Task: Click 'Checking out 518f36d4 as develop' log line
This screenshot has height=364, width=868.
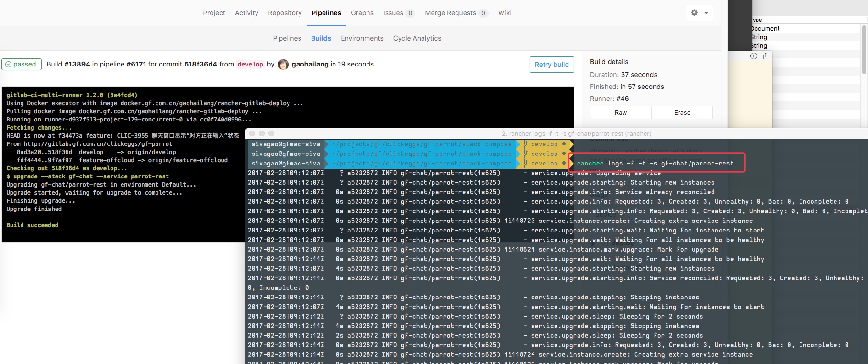Action: tap(67, 168)
